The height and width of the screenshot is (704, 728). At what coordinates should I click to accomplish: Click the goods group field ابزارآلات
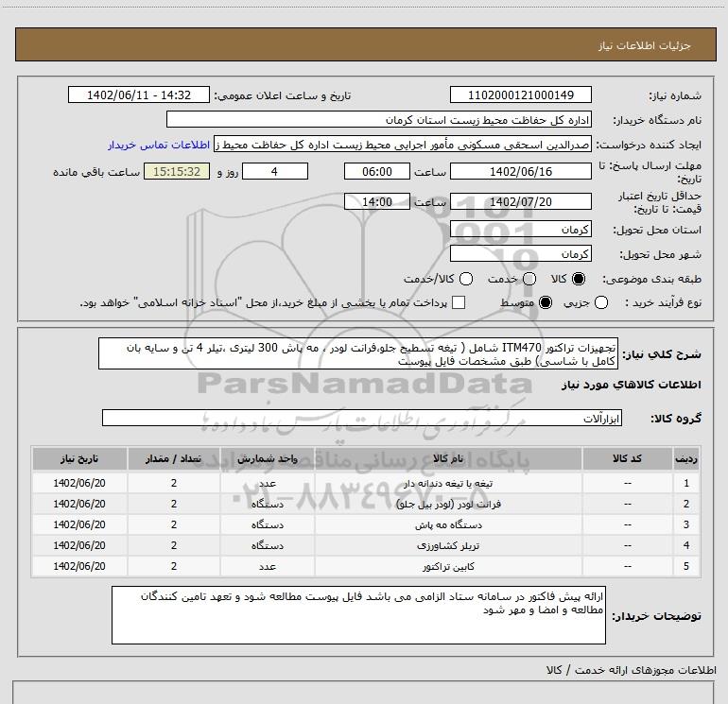(x=362, y=418)
